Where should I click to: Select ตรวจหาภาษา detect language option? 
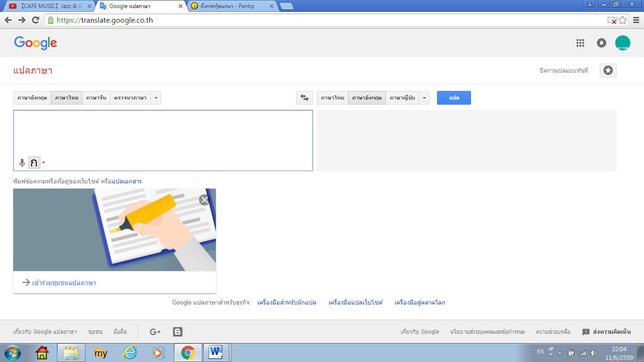tap(130, 98)
